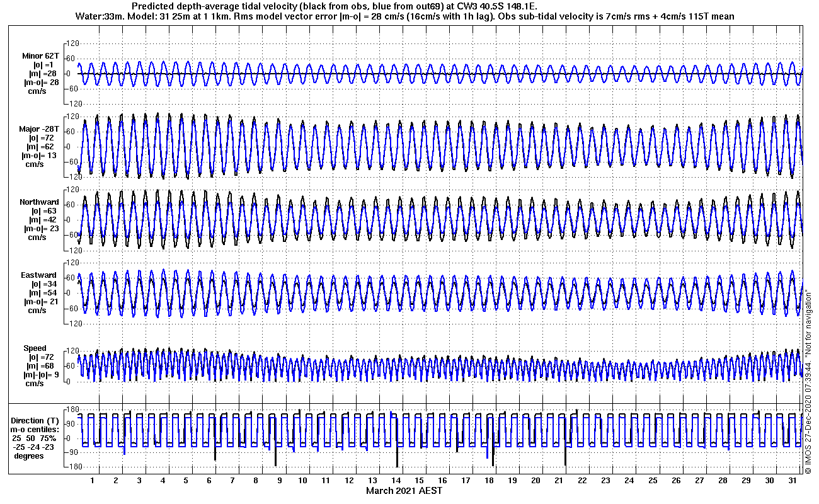The image size is (819, 504).
Task: Click day 12 on the date axis
Action: pos(349,481)
